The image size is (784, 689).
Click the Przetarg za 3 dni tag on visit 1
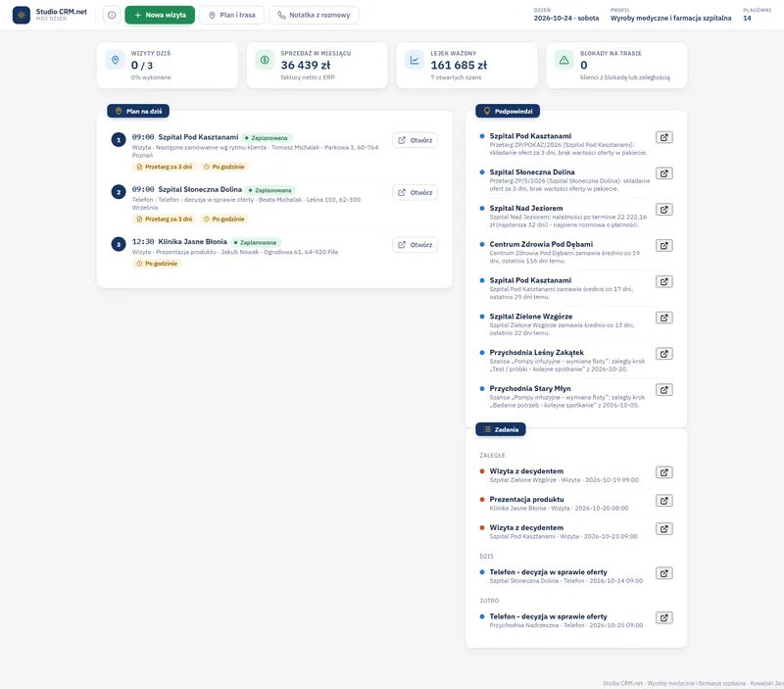coord(164,167)
